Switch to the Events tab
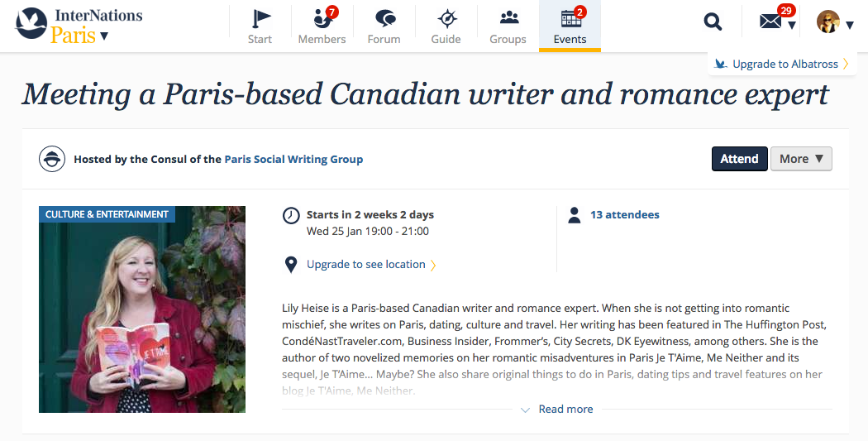 (570, 26)
